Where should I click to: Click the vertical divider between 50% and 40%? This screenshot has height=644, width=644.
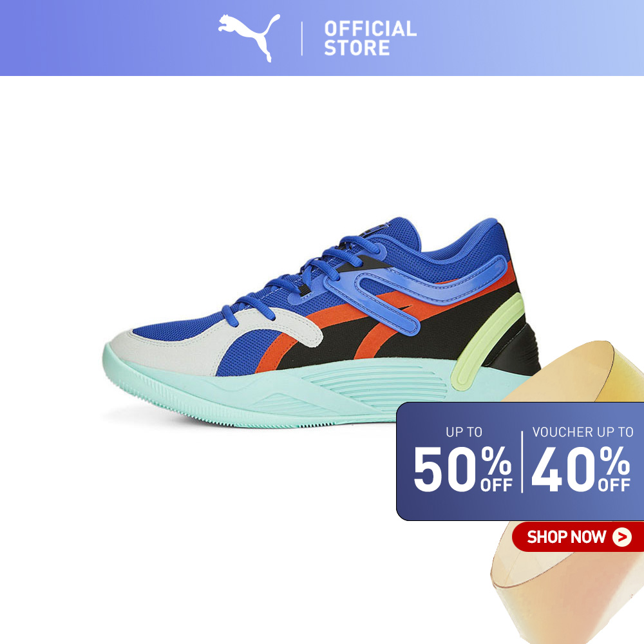[522, 462]
